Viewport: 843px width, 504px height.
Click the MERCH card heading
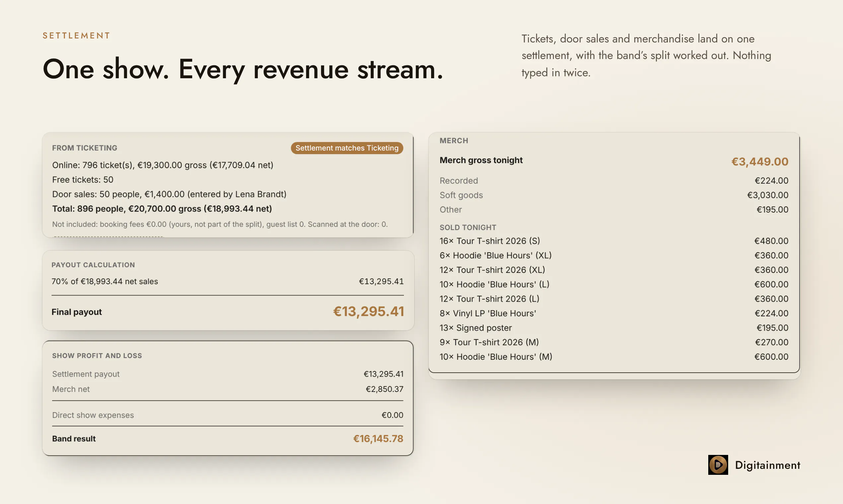[454, 141]
